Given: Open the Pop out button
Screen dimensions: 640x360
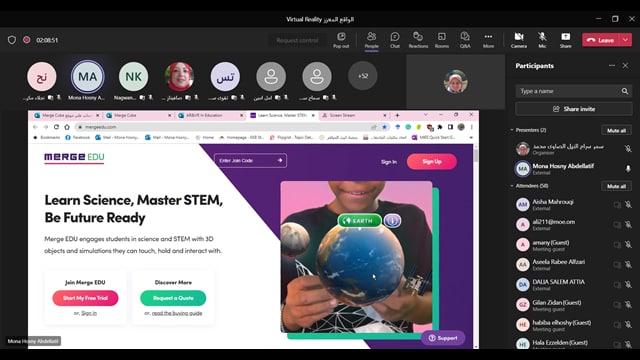Looking at the screenshot, I should pyautogui.click(x=341, y=40).
